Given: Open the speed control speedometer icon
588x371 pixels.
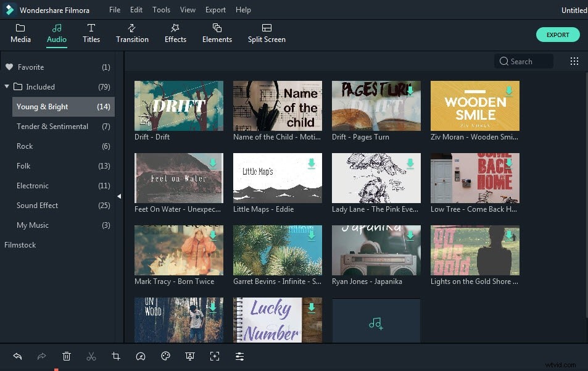Looking at the screenshot, I should coord(141,356).
